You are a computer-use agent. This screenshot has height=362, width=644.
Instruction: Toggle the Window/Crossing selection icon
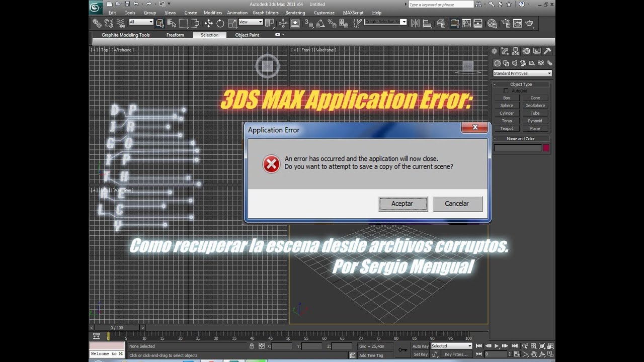[195, 23]
